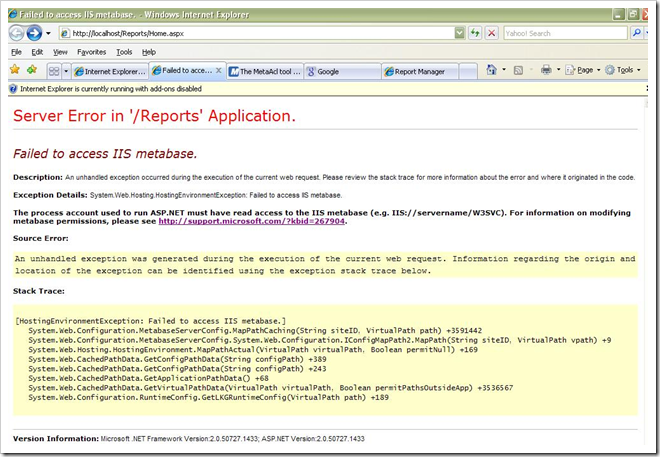This screenshot has height=457, width=660.
Task: Switch to the Internet Explorer tab
Action: pos(110,72)
